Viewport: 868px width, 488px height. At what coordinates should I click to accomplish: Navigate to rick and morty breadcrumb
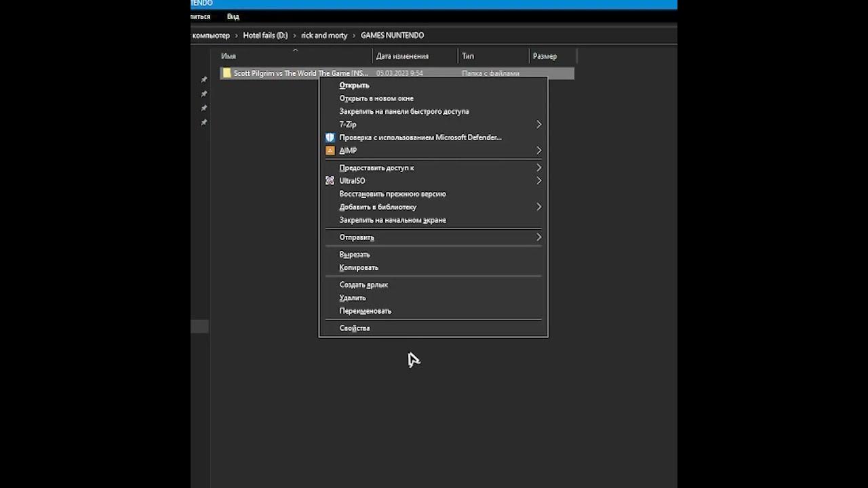click(324, 35)
